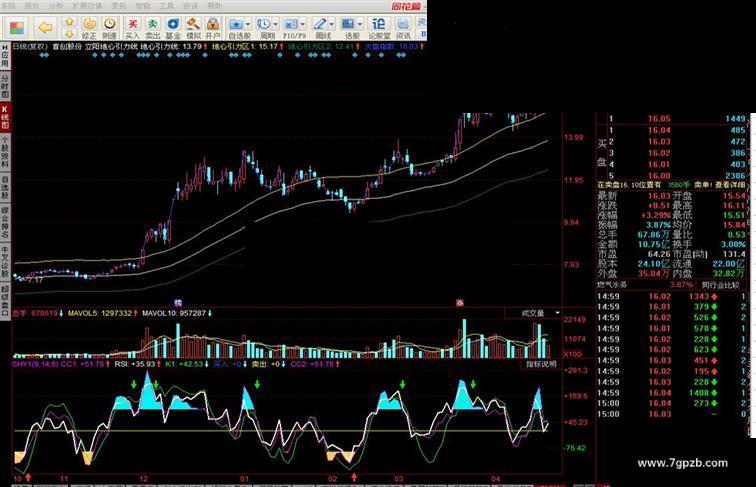This screenshot has height=487, width=756.
Task: Expand the F10/F9 dropdown arrow
Action: (303, 24)
